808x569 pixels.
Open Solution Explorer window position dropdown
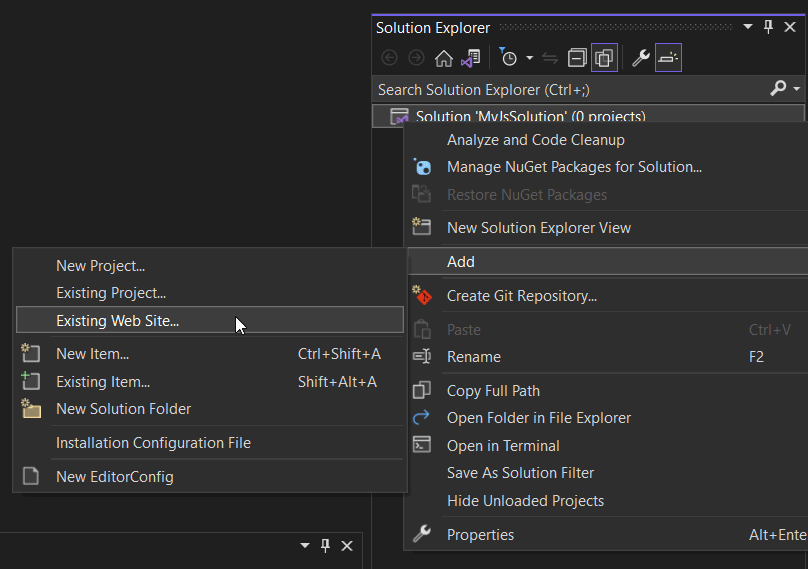(x=748, y=27)
